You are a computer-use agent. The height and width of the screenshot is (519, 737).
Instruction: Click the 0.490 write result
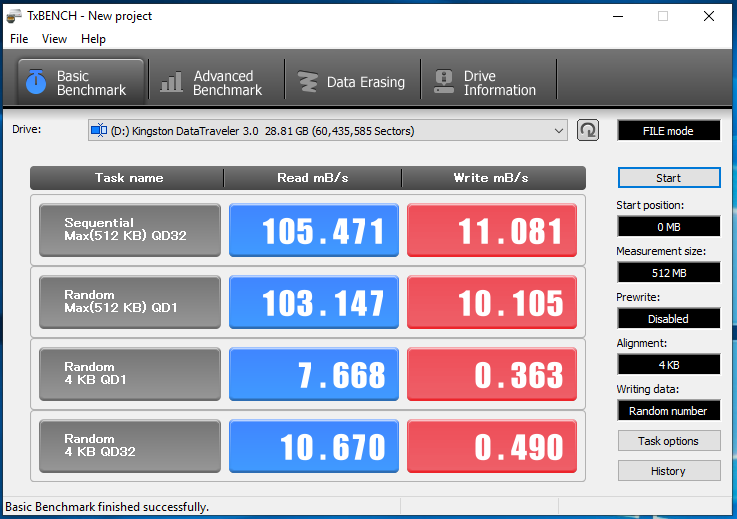pyautogui.click(x=492, y=446)
